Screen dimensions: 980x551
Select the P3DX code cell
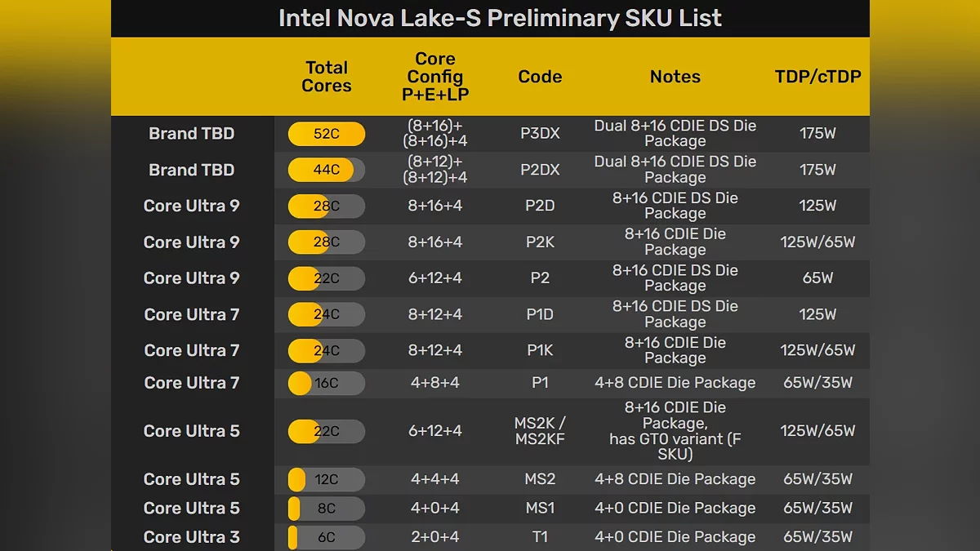[540, 134]
